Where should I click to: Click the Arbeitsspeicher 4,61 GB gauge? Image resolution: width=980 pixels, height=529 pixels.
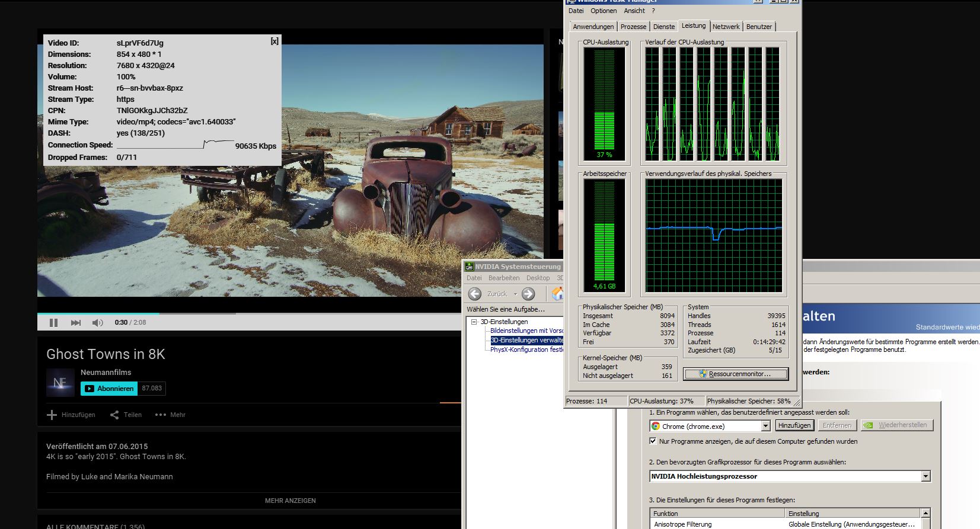pyautogui.click(x=604, y=235)
